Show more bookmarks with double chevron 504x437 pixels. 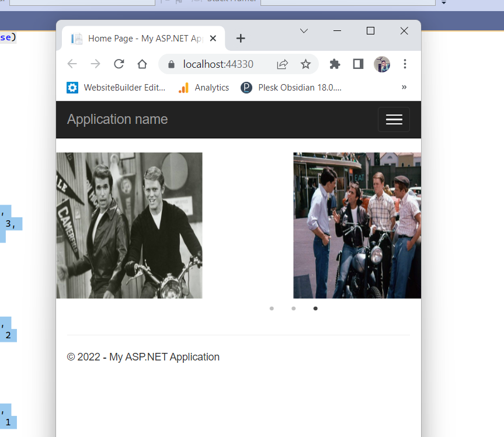click(404, 87)
